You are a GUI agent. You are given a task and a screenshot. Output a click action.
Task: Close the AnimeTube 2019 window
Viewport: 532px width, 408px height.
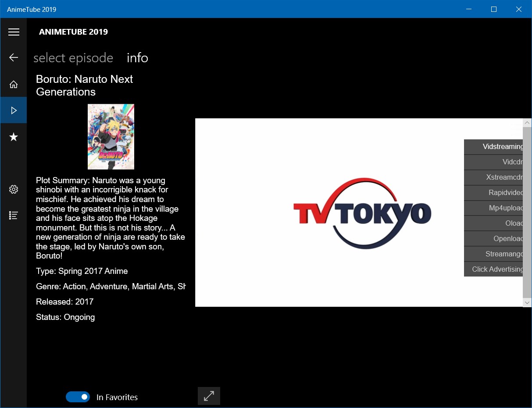[x=519, y=9]
